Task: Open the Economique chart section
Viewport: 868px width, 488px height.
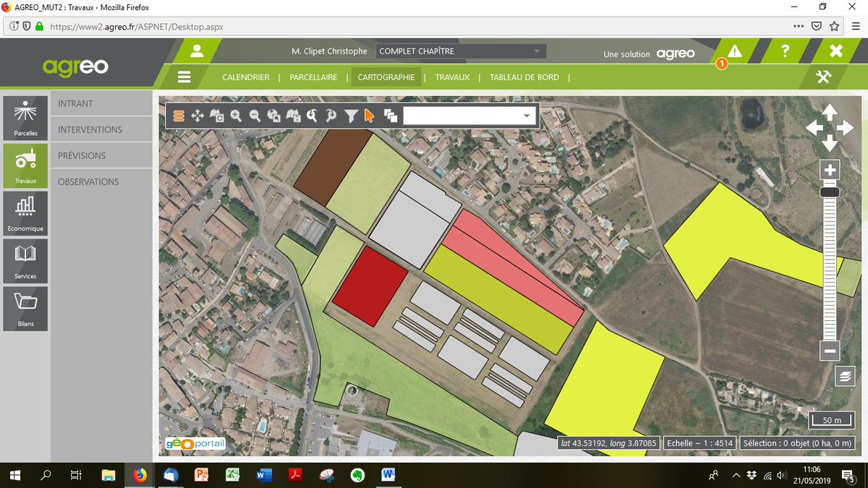Action: [x=25, y=213]
